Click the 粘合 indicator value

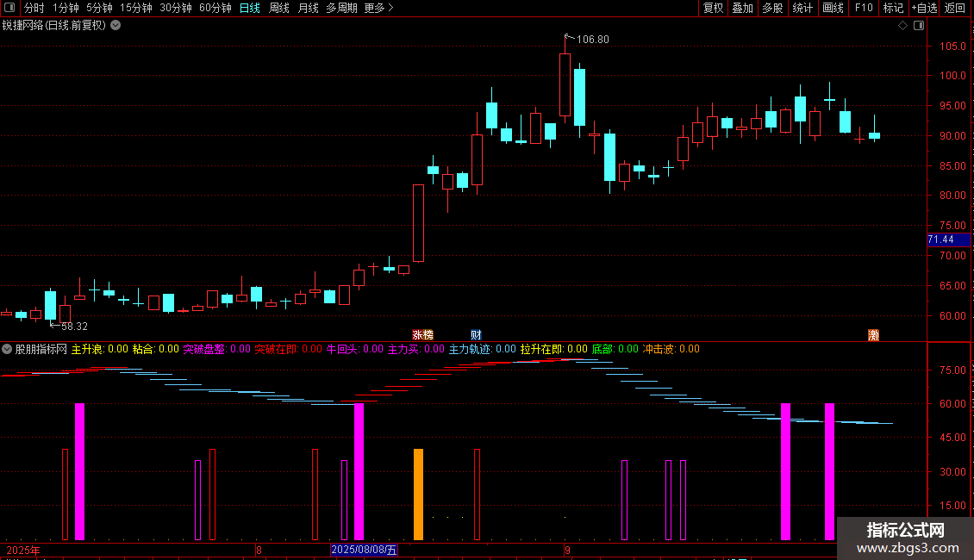coord(155,349)
